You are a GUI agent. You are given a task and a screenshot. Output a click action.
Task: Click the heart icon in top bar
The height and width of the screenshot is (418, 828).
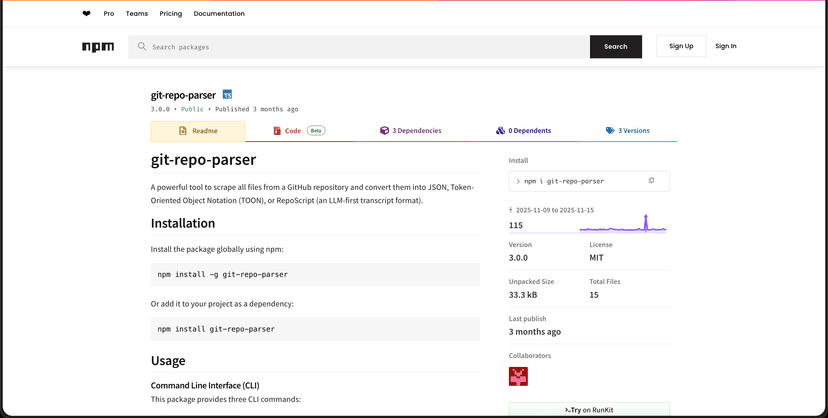pos(87,14)
